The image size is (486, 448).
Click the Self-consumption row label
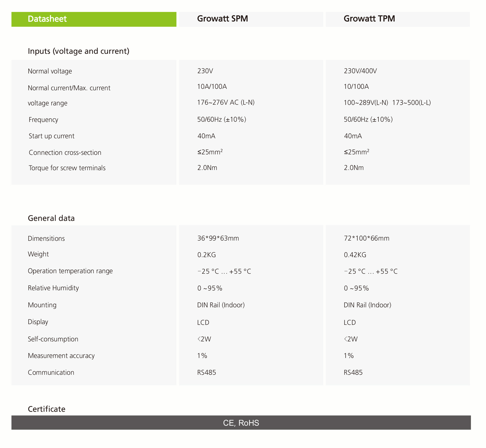(53, 339)
